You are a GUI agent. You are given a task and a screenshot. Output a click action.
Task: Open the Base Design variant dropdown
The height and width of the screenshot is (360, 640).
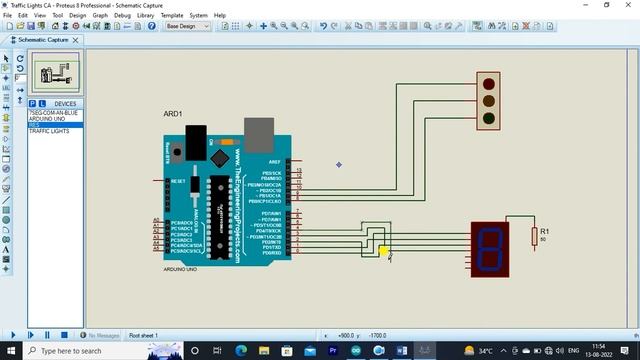188,26
